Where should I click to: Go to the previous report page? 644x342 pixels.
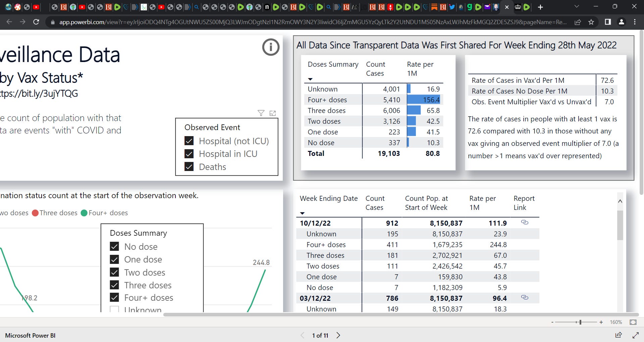coord(303,335)
